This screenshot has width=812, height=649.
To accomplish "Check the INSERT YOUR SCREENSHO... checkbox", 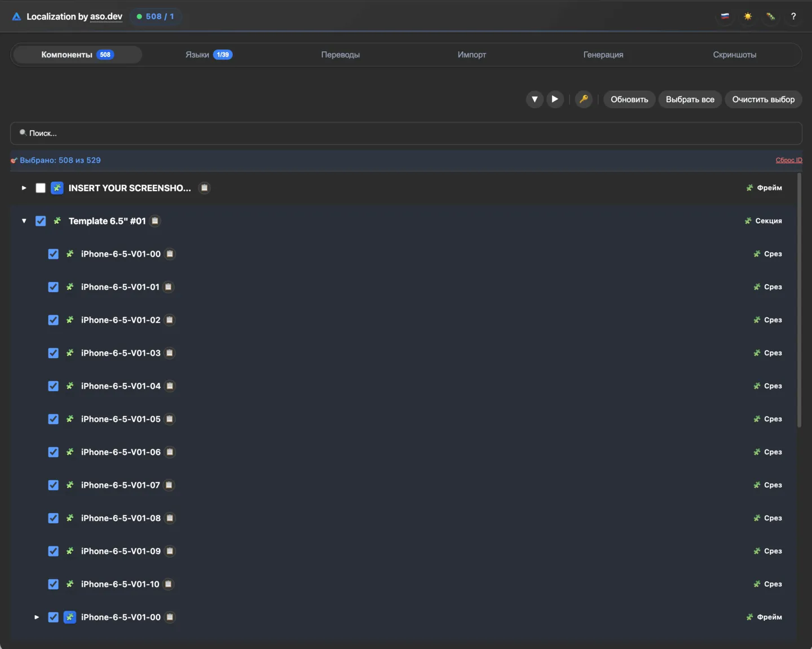I will tap(41, 188).
